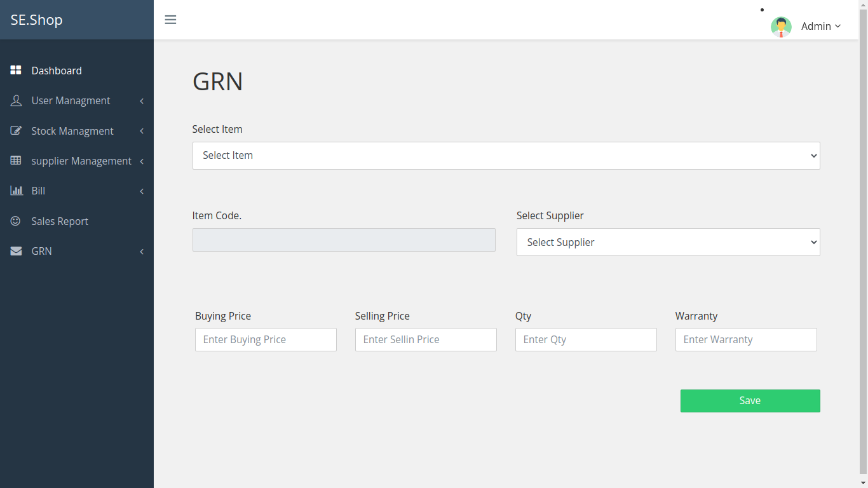Click the SE.Shop brand link
868x488 pixels.
pos(36,20)
